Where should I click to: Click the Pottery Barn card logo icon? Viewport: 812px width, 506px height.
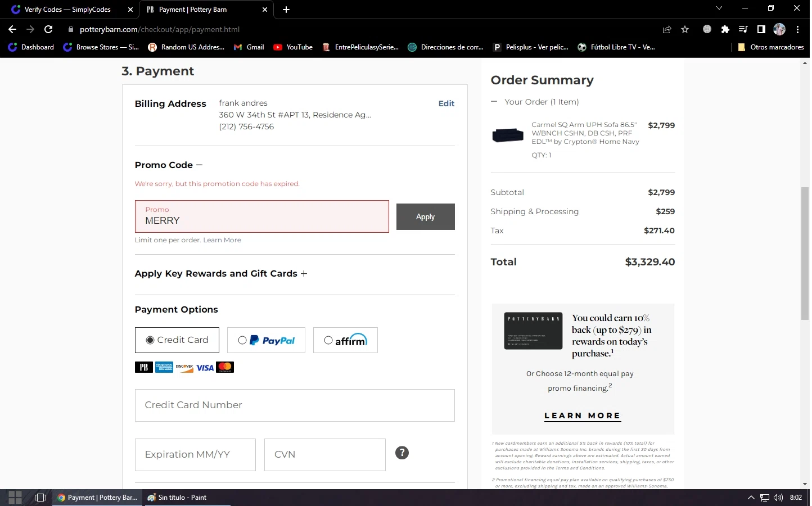144,367
